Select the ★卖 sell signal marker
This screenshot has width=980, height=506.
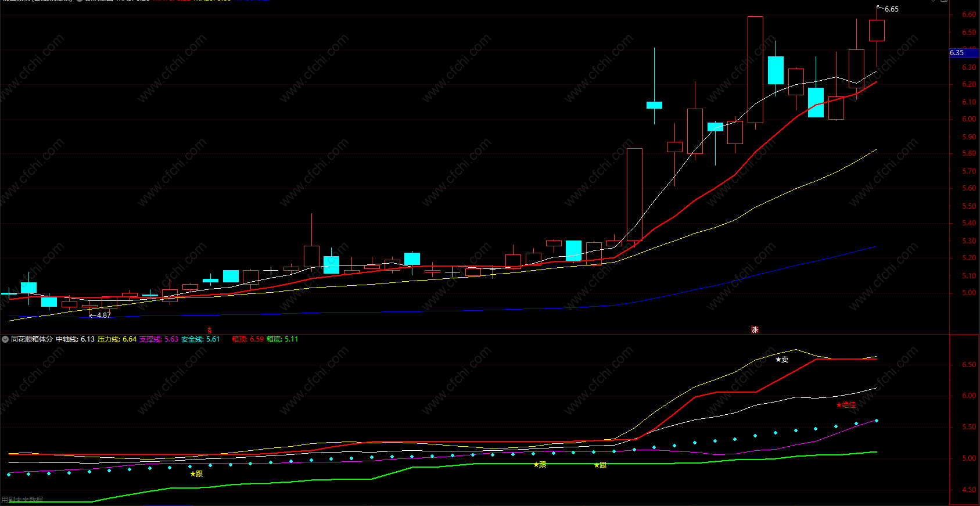(x=782, y=360)
